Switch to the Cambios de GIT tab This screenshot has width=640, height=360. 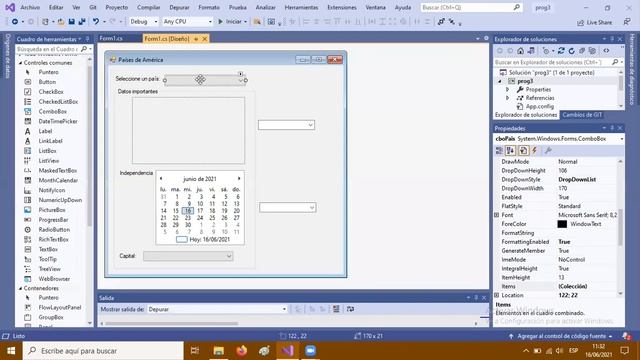point(582,115)
